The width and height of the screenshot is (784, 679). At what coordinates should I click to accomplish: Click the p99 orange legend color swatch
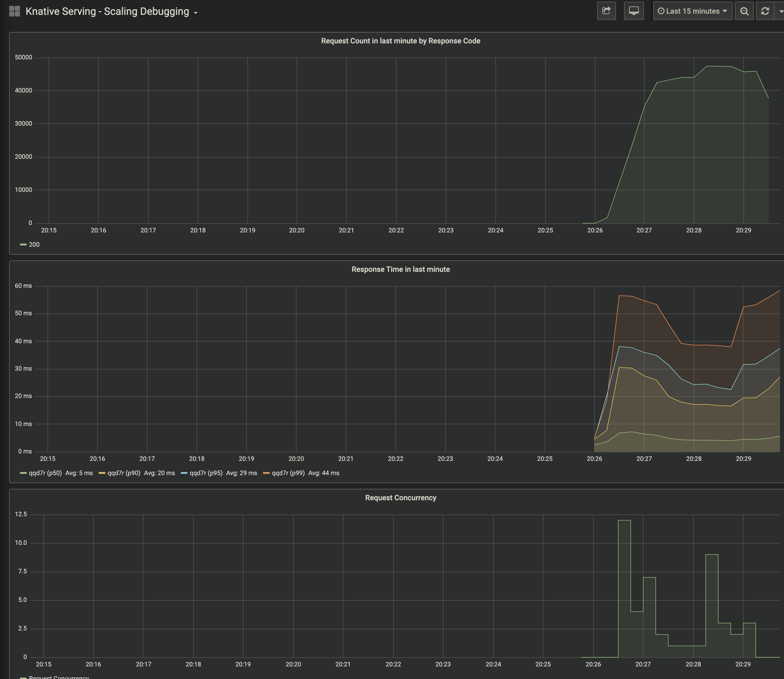point(266,473)
